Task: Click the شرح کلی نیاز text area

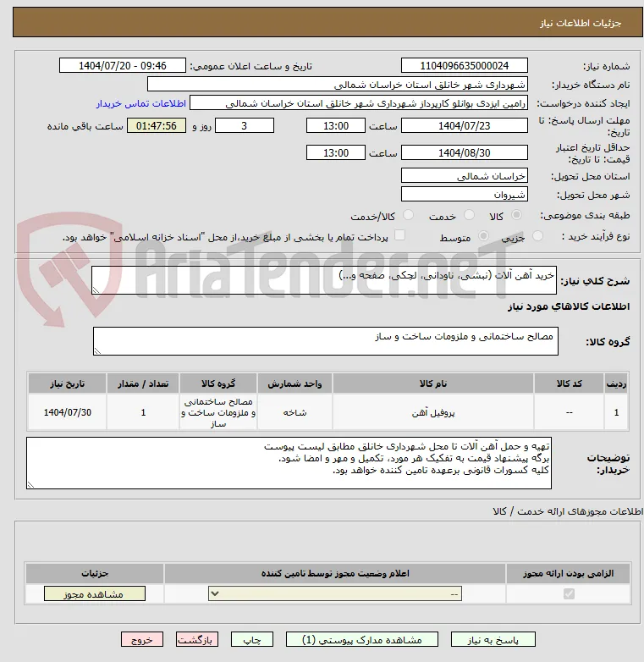Action: point(323,280)
